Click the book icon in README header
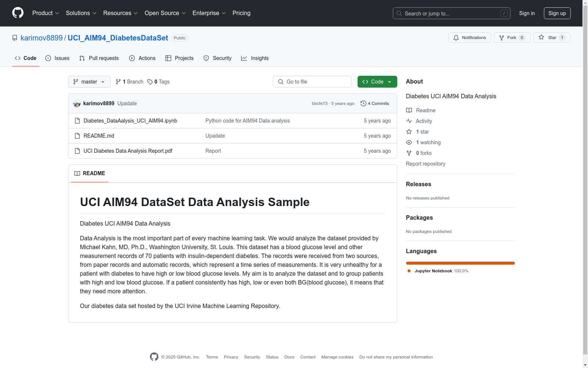Viewport: 588px width, 368px height. click(77, 173)
